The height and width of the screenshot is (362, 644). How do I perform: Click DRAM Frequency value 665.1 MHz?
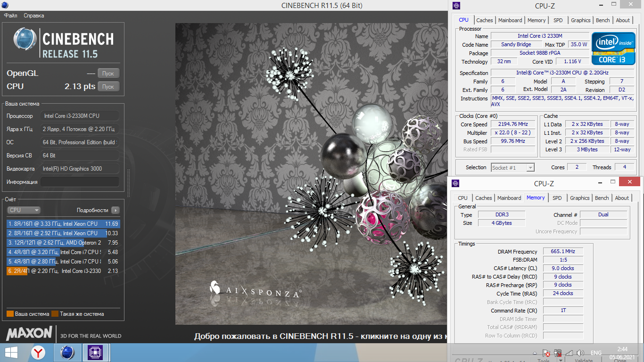coord(563,252)
